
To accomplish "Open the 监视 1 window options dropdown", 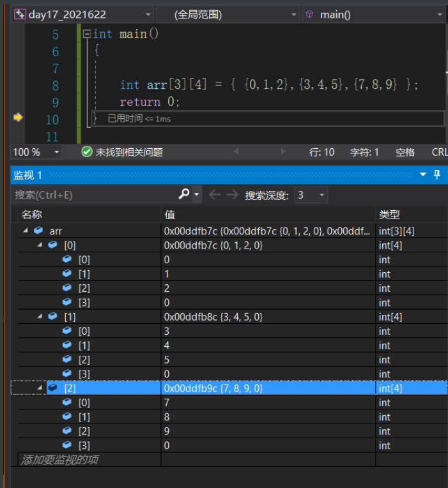I will (423, 174).
